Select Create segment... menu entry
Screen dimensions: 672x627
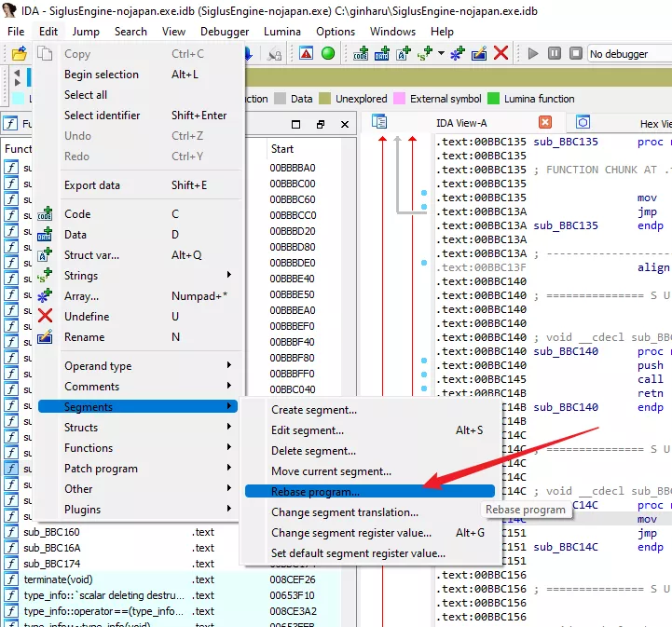314,410
